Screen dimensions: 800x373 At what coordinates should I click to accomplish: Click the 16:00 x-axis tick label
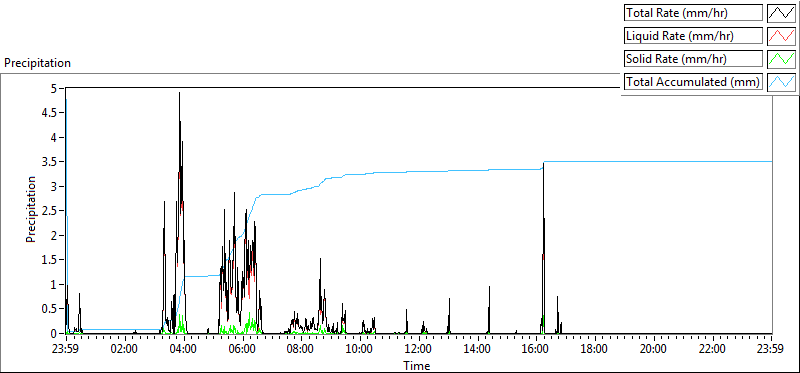point(536,350)
